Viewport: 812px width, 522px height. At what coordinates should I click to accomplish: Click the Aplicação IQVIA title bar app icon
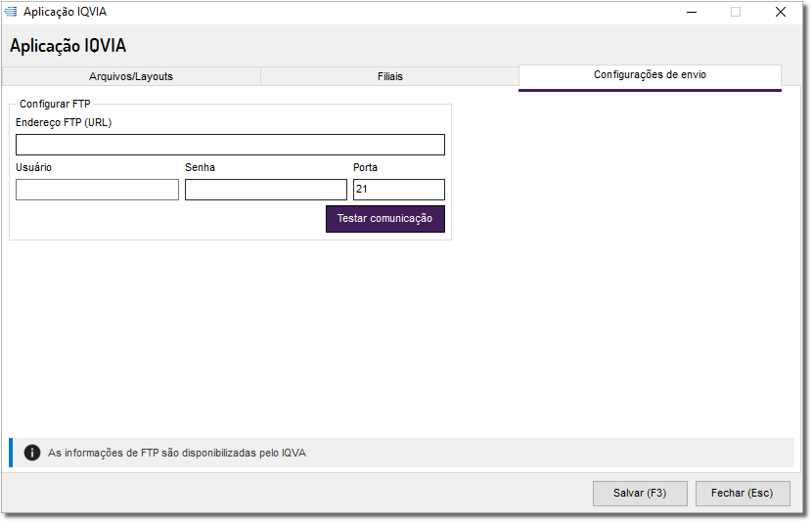[11, 12]
